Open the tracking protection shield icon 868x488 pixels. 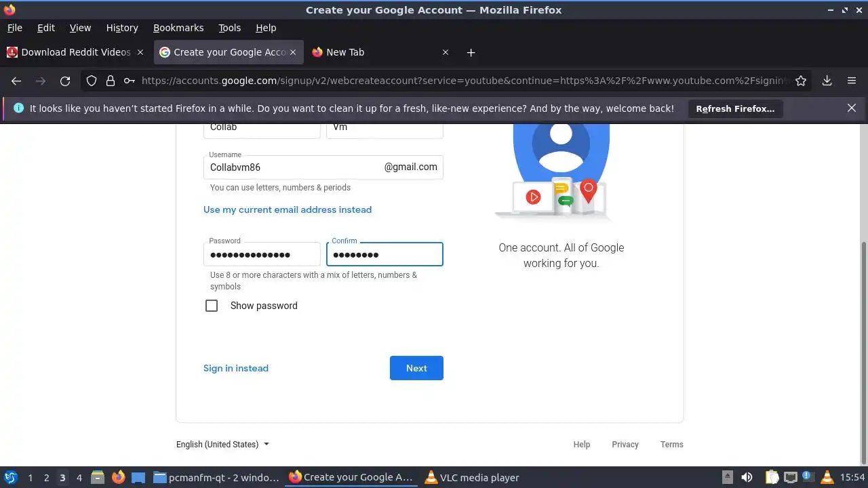tap(92, 81)
